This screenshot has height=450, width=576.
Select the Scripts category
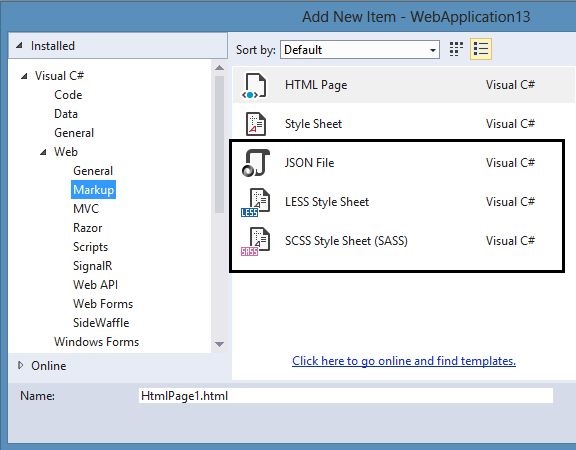[90, 247]
